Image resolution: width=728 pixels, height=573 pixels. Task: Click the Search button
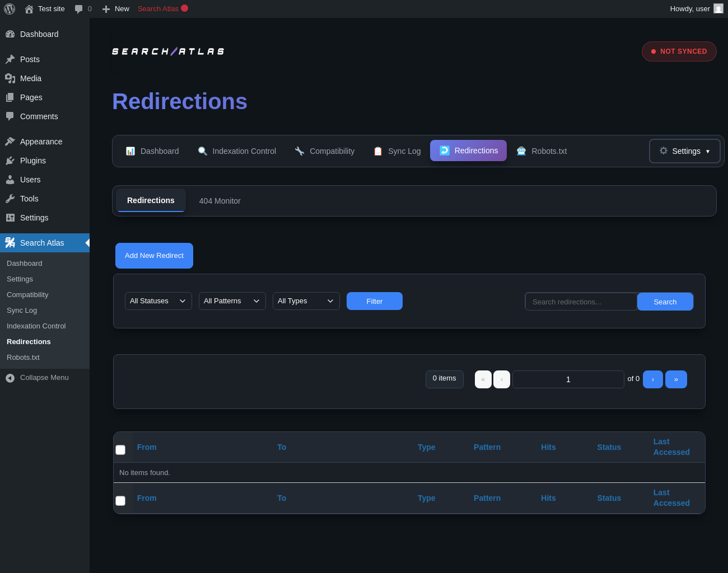point(665,302)
